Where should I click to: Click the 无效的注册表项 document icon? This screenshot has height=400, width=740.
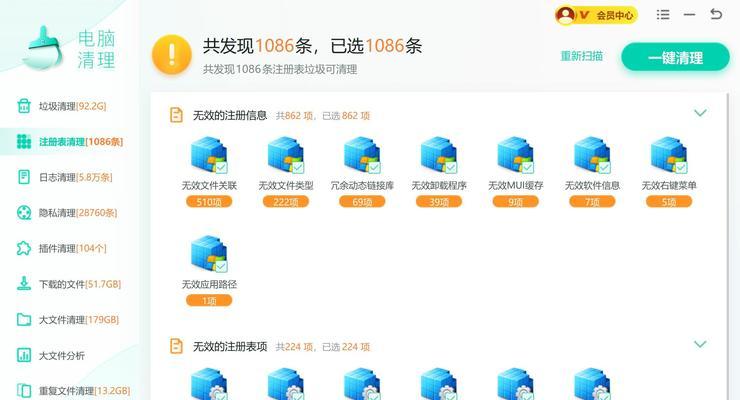176,346
